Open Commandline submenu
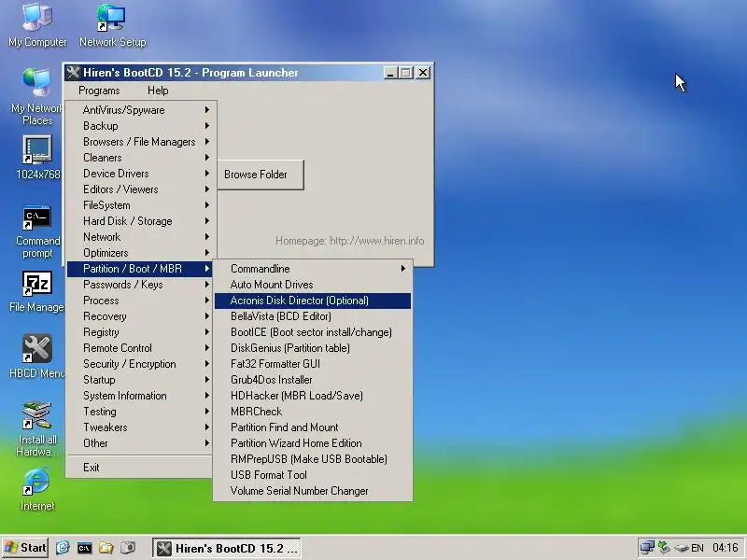The height and width of the screenshot is (560, 747). click(313, 269)
